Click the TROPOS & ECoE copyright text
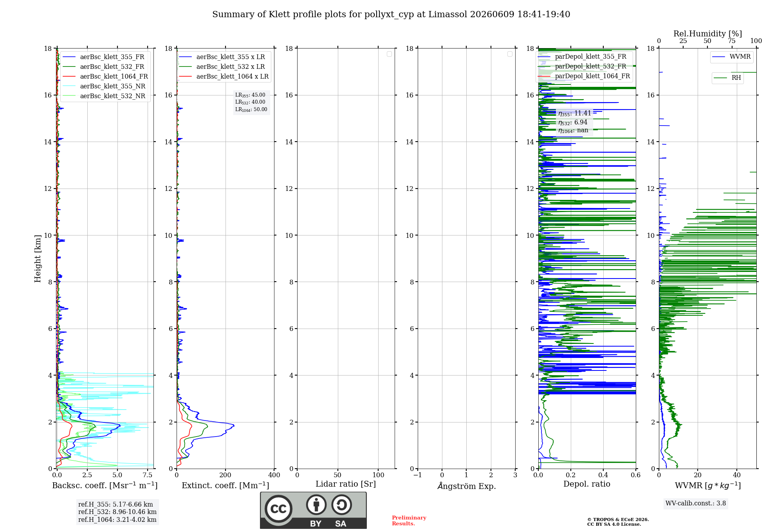Image resolution: width=783 pixels, height=532 pixels. [618, 522]
